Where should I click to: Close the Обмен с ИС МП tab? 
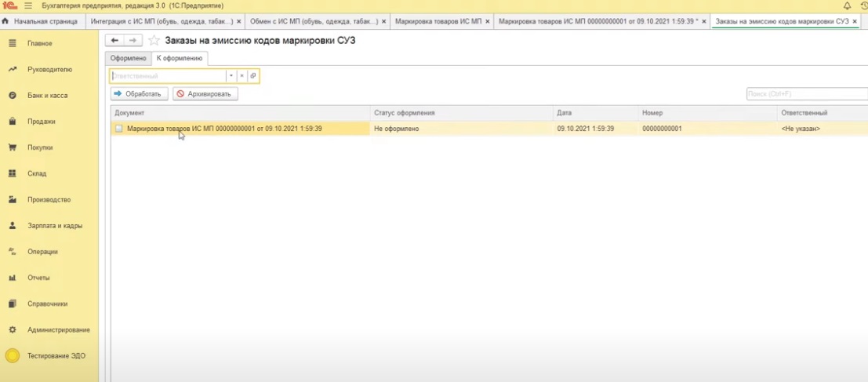383,21
